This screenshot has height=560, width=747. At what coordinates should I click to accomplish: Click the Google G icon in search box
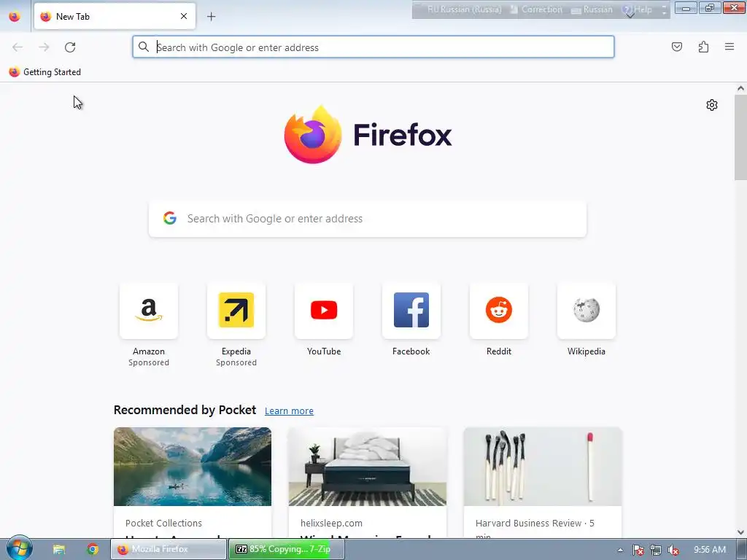click(x=169, y=218)
